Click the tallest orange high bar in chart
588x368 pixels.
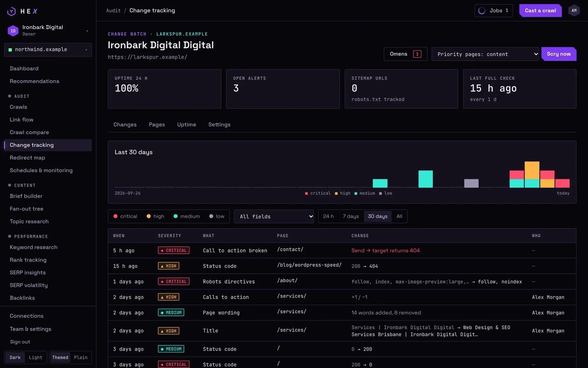(532, 170)
